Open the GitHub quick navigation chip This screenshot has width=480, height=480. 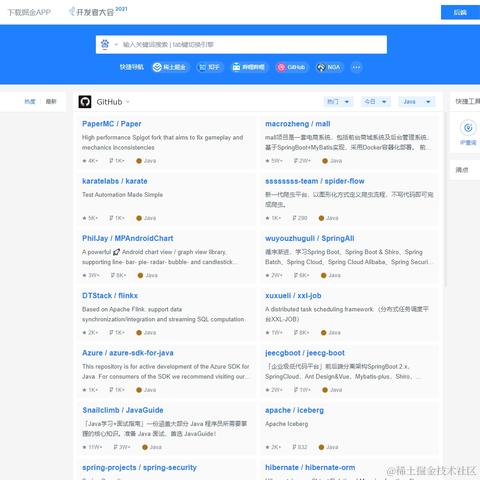click(291, 67)
